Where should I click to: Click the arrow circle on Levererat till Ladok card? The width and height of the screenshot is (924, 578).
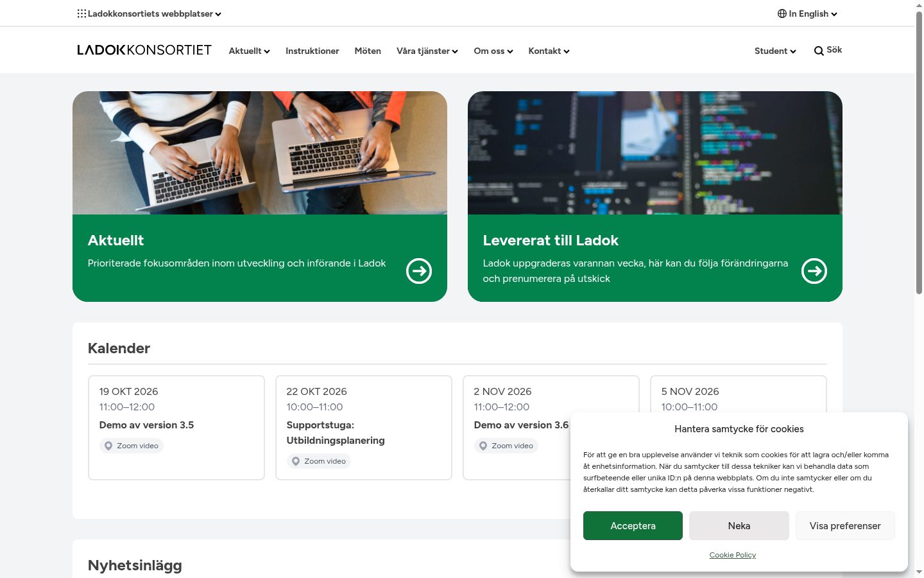coord(814,271)
